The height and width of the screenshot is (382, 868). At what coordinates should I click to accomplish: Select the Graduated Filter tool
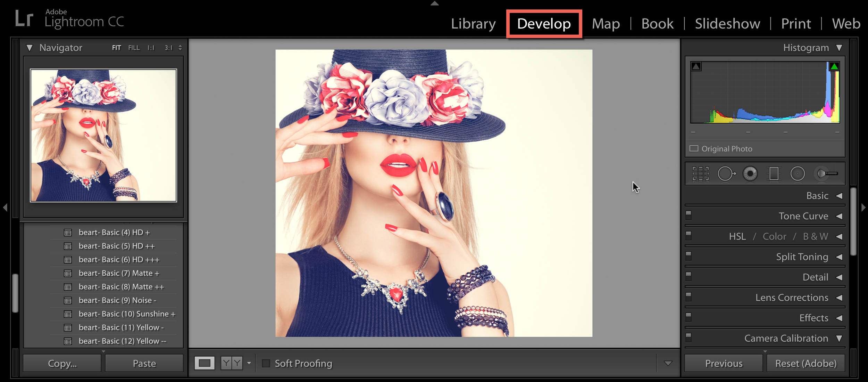[x=774, y=174]
